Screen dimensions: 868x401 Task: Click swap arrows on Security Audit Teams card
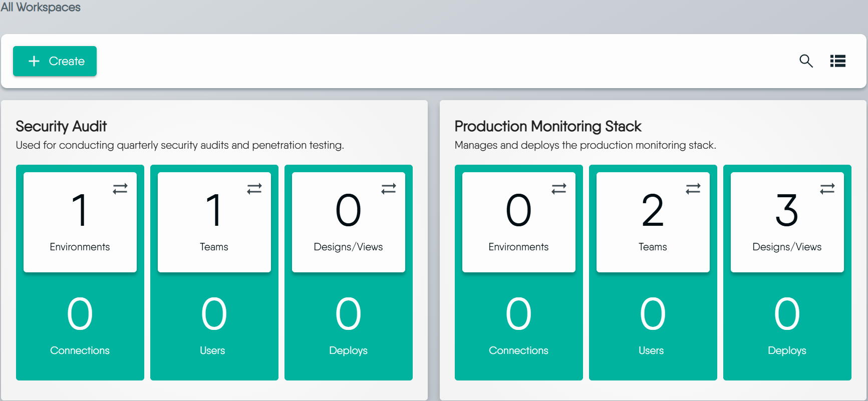click(254, 189)
